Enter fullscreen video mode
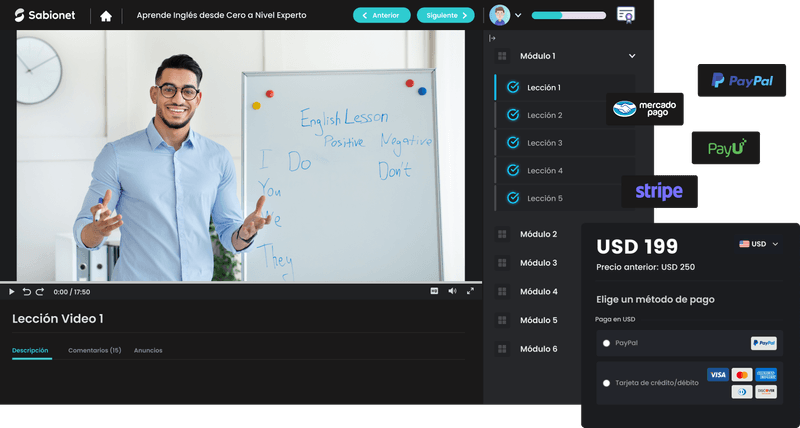This screenshot has height=428, width=800. [x=470, y=291]
